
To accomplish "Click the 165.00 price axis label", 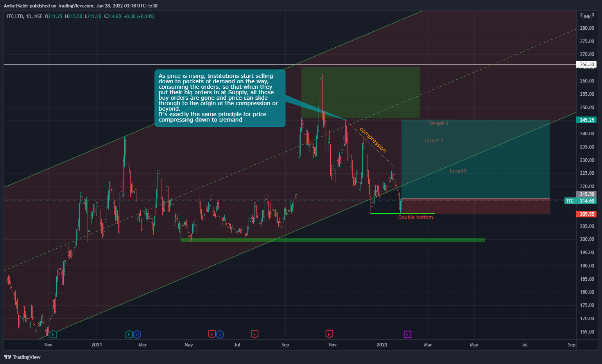I will pos(587,332).
